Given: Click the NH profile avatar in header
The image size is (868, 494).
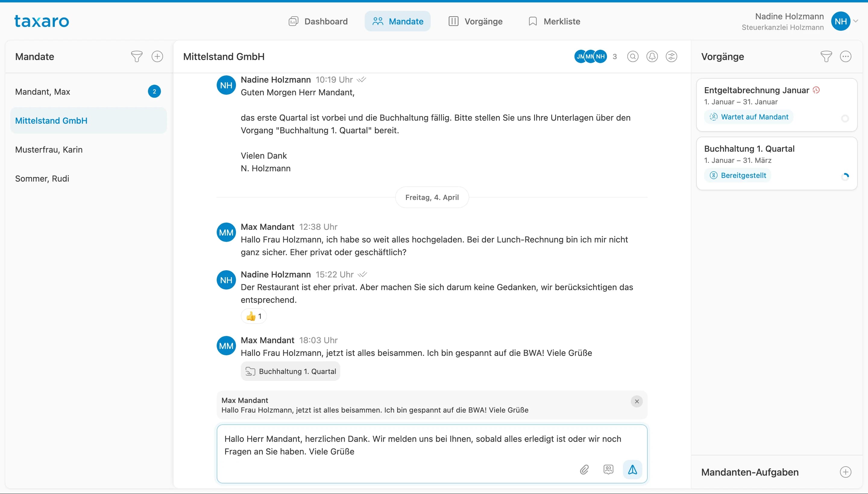Looking at the screenshot, I should (x=841, y=21).
